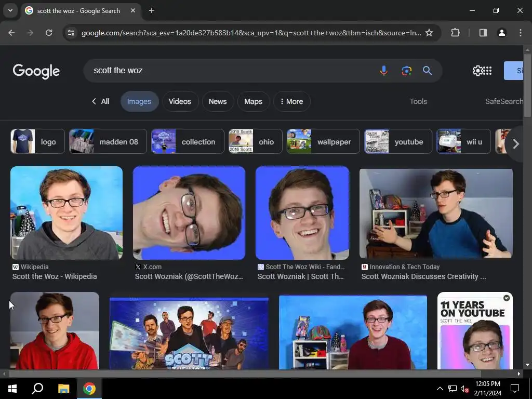Image resolution: width=532 pixels, height=399 pixels.
Task: Toggle the Chrome side panel icon
Action: click(x=483, y=33)
